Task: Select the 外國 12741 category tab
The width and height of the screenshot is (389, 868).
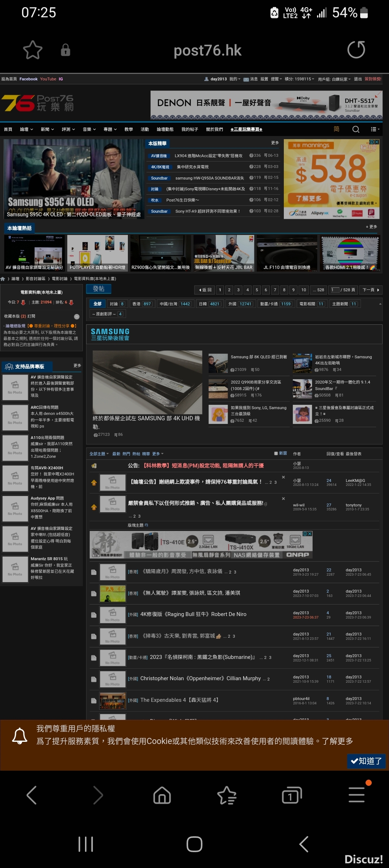Action: click(241, 304)
